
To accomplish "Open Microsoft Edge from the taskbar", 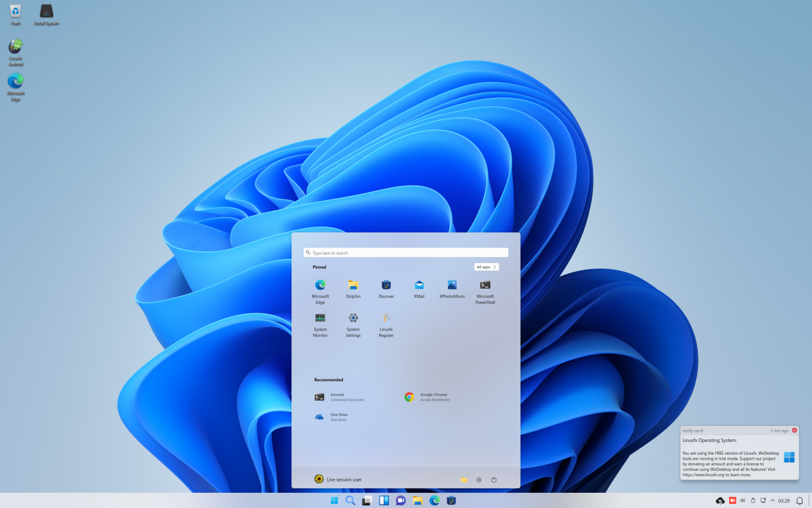I will [x=434, y=500].
